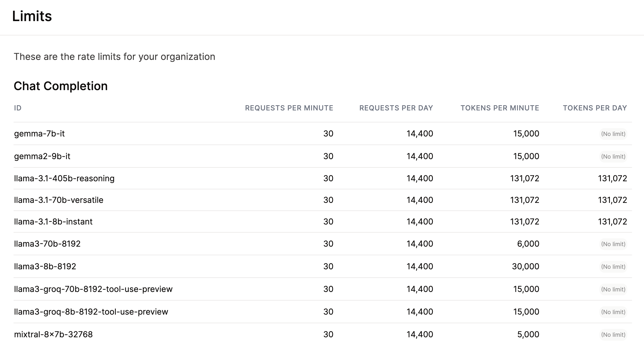Select llama3-groq-70b-8192-tool-use-preview ID
Image resolution: width=644 pixels, height=349 pixels.
tap(93, 289)
